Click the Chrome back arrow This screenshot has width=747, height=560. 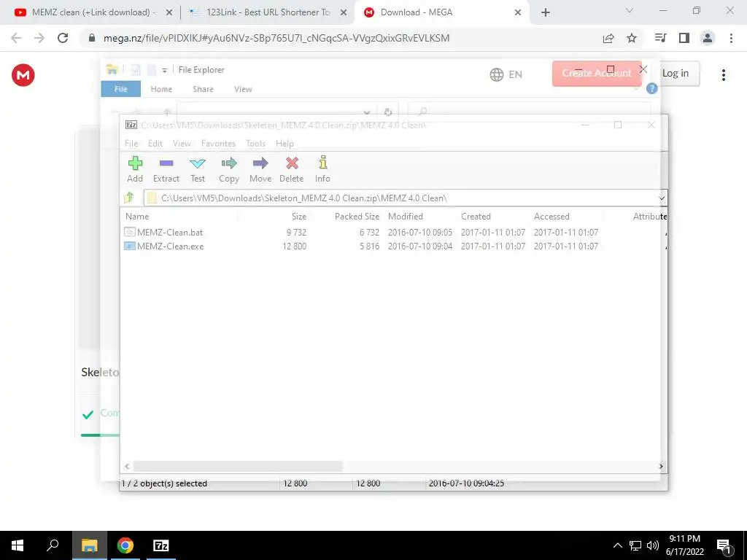click(16, 38)
